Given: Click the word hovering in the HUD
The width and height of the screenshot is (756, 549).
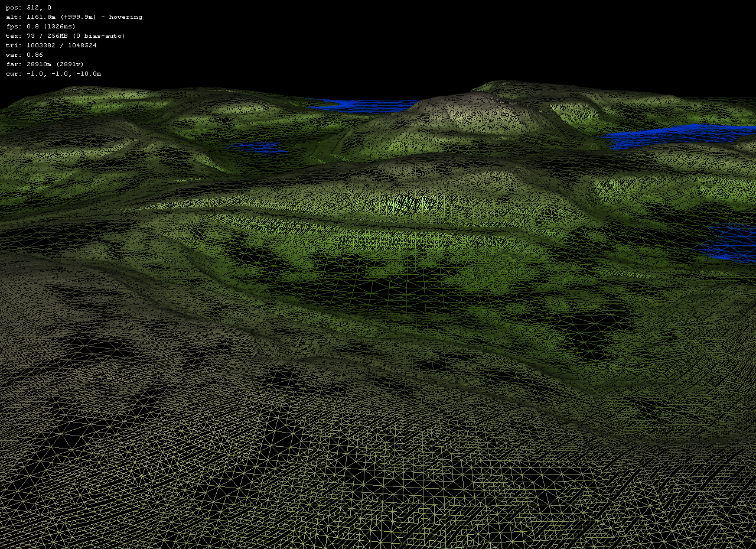Looking at the screenshot, I should 125,17.
